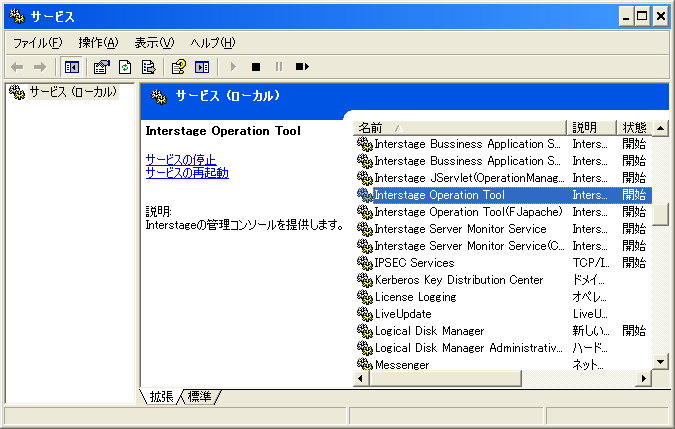675x429 pixels.
Task: Select License Logging service
Action: click(x=415, y=297)
